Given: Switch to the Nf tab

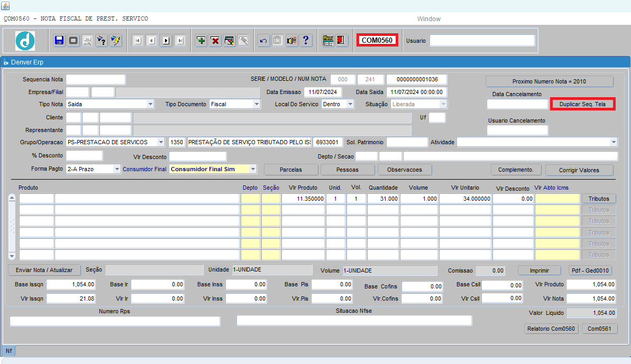Looking at the screenshot, I should point(8,351).
